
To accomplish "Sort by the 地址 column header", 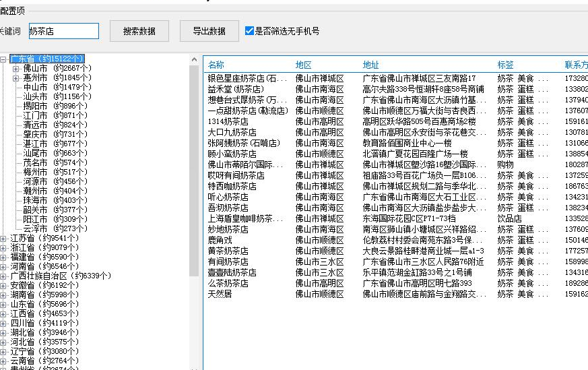I will click(x=370, y=65).
